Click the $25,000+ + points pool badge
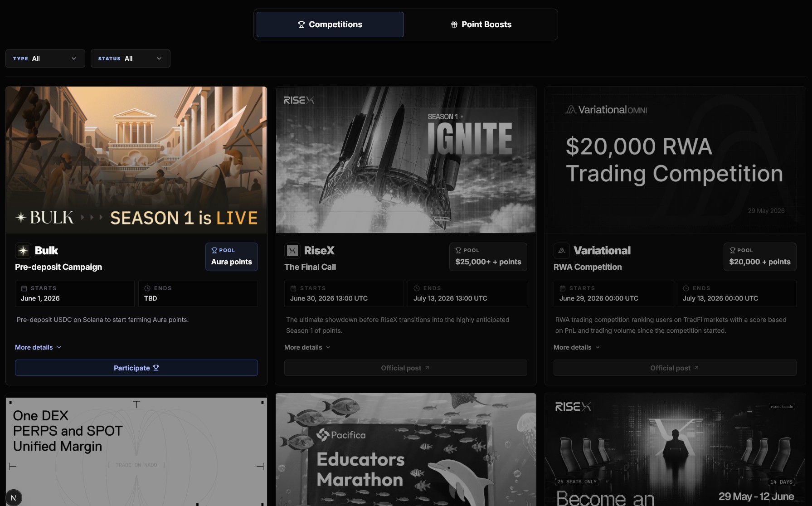The height and width of the screenshot is (506, 812). pos(488,257)
